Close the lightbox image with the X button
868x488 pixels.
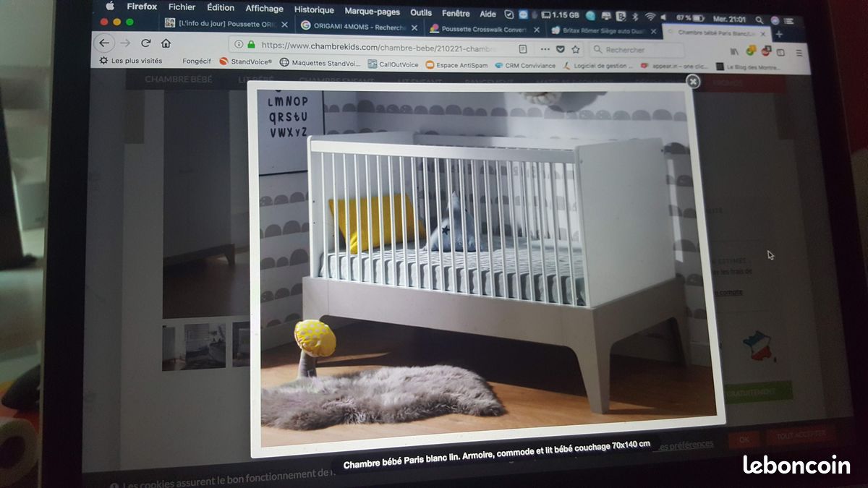point(693,82)
